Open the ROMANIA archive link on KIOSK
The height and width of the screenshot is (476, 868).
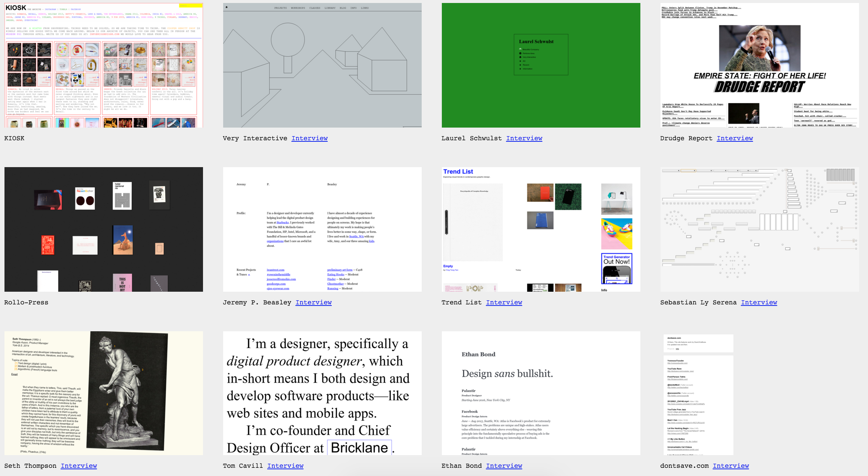pos(21,14)
